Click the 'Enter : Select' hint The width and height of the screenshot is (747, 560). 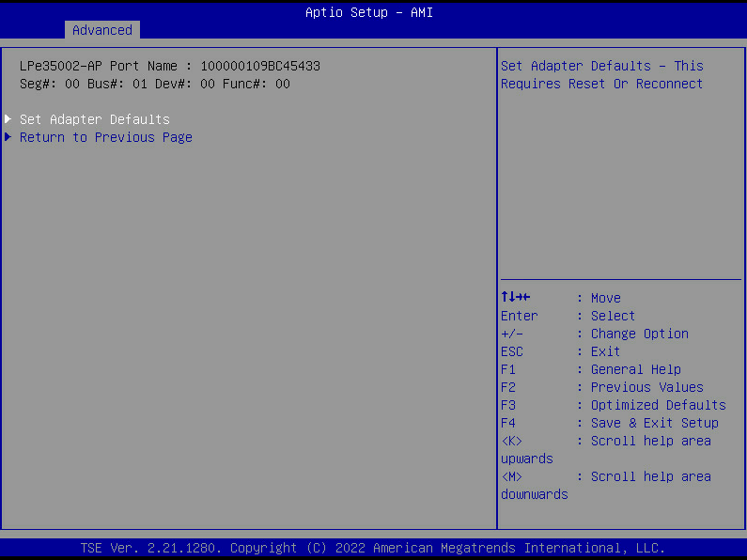coord(568,316)
